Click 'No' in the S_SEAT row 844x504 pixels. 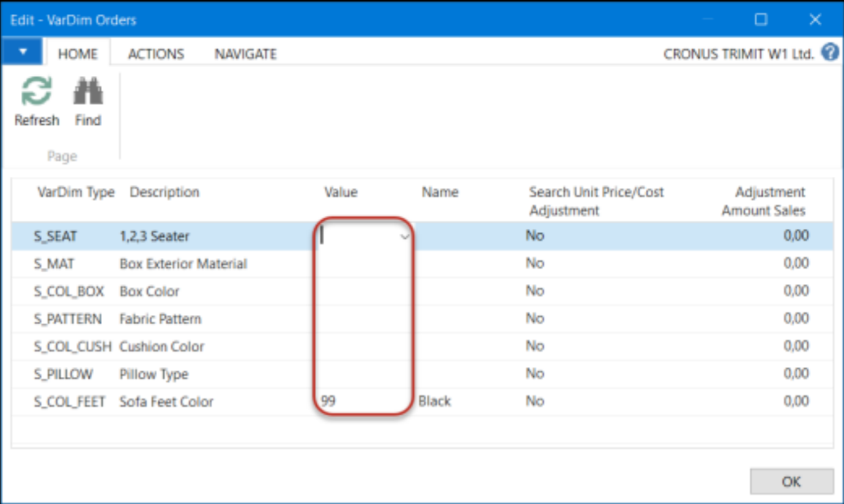[535, 236]
